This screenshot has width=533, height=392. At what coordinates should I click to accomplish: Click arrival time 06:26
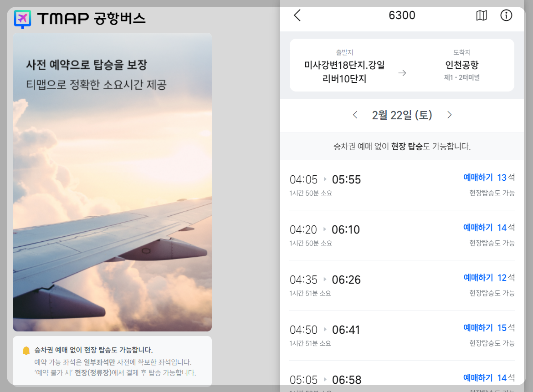346,280
